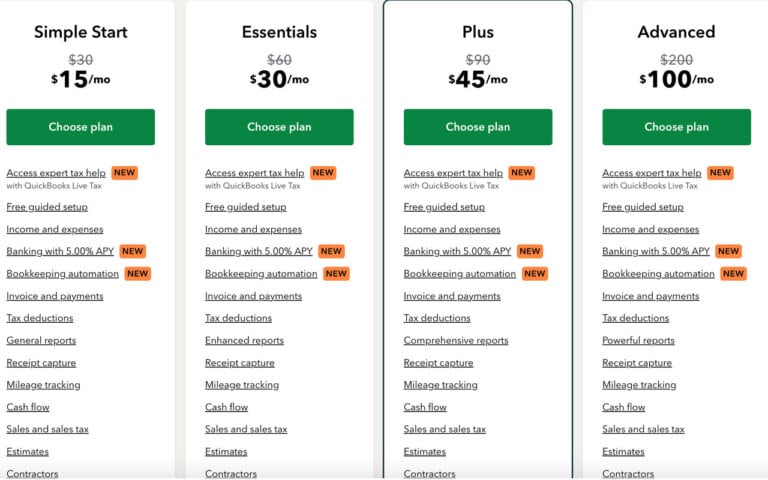
Task: Open Comprehensive reports link under Plus
Action: (x=456, y=340)
